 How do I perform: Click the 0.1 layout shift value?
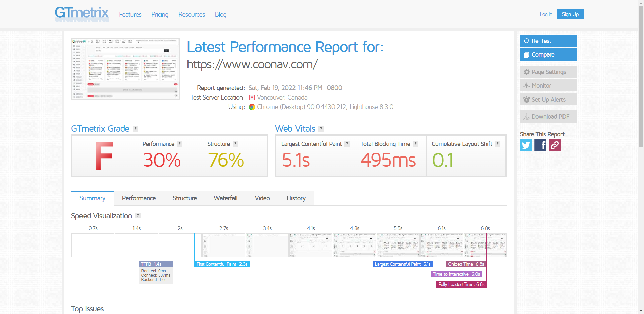[x=443, y=160]
